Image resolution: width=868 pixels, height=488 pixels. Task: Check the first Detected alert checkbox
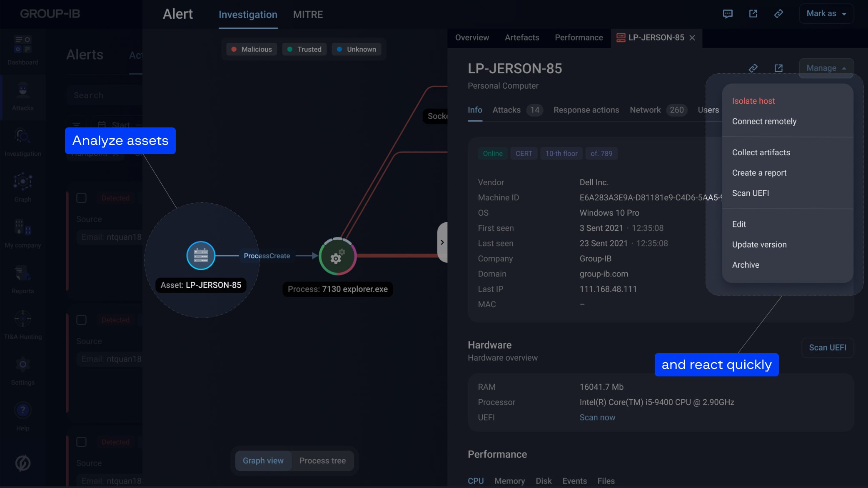81,198
